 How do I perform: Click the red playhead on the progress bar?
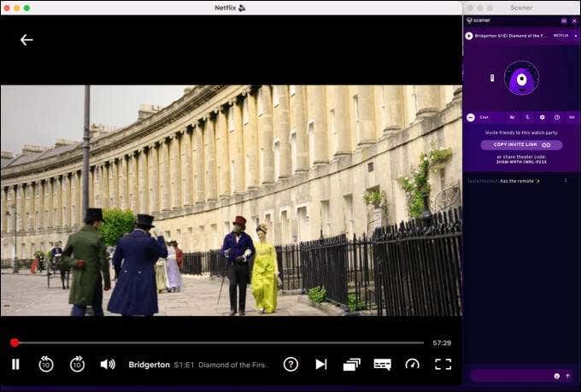pos(15,342)
